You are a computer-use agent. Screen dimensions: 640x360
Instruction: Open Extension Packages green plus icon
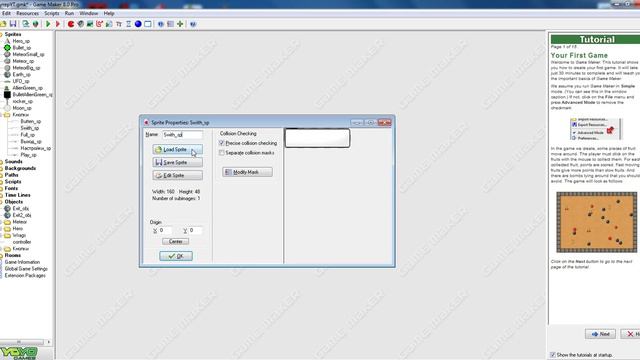click(x=180, y=24)
